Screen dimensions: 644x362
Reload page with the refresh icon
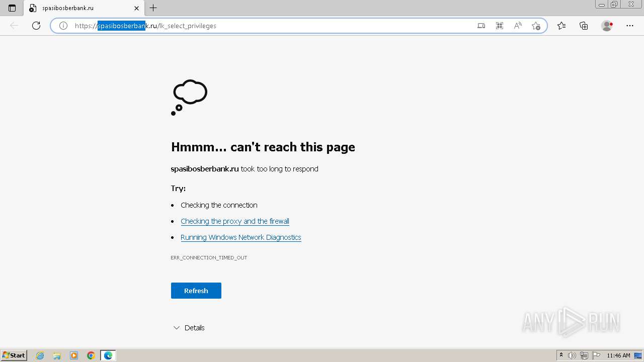click(x=36, y=26)
